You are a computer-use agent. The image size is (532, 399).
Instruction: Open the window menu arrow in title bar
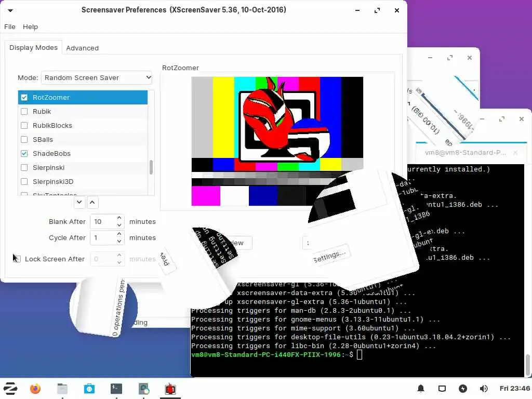click(10, 10)
